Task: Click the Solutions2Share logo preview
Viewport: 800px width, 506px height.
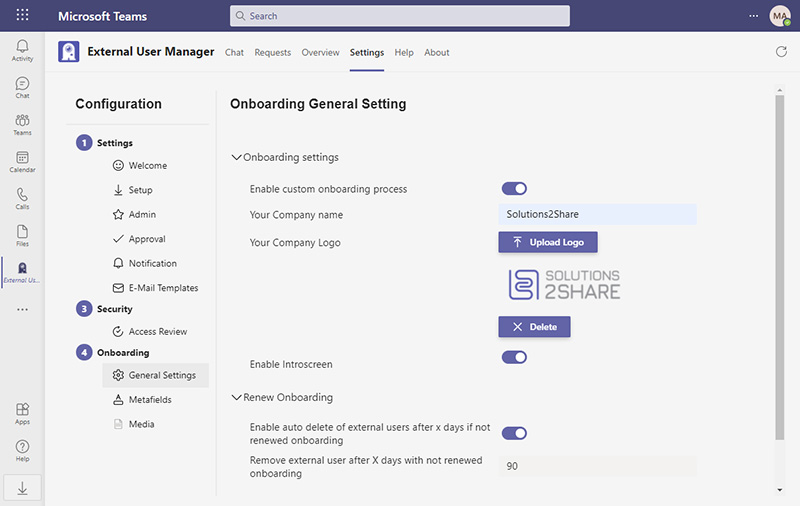Action: pos(564,284)
